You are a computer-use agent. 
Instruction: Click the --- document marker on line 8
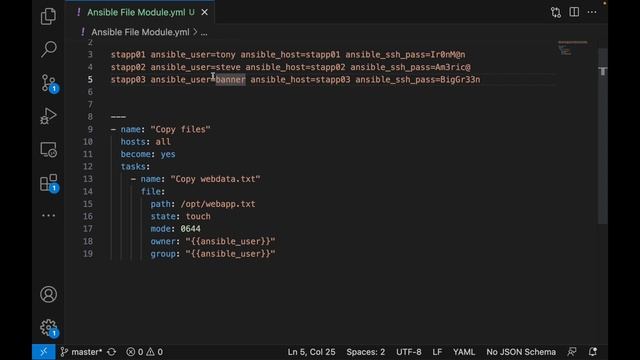(x=118, y=117)
